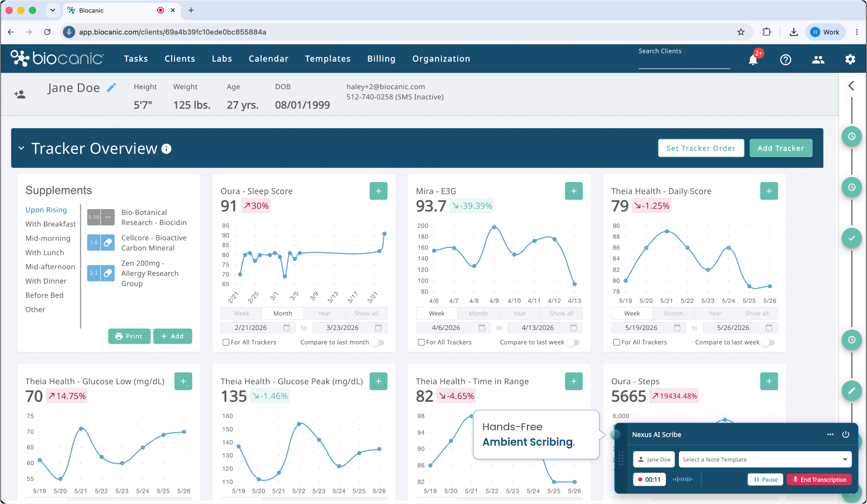Open the Calendar menu
This screenshot has width=867, height=504.
pyautogui.click(x=268, y=59)
